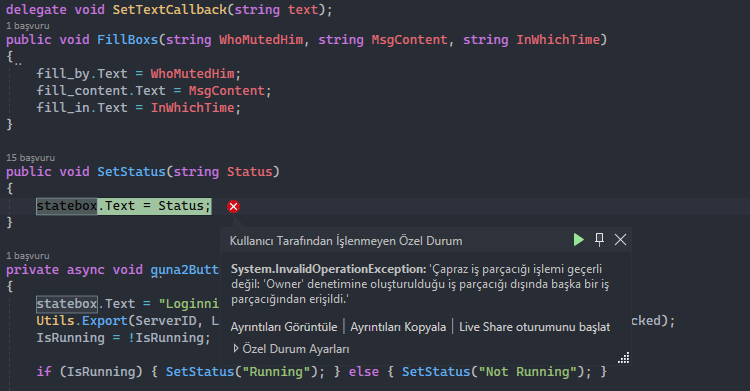Click SetStatus("Running") call

click(x=245, y=372)
